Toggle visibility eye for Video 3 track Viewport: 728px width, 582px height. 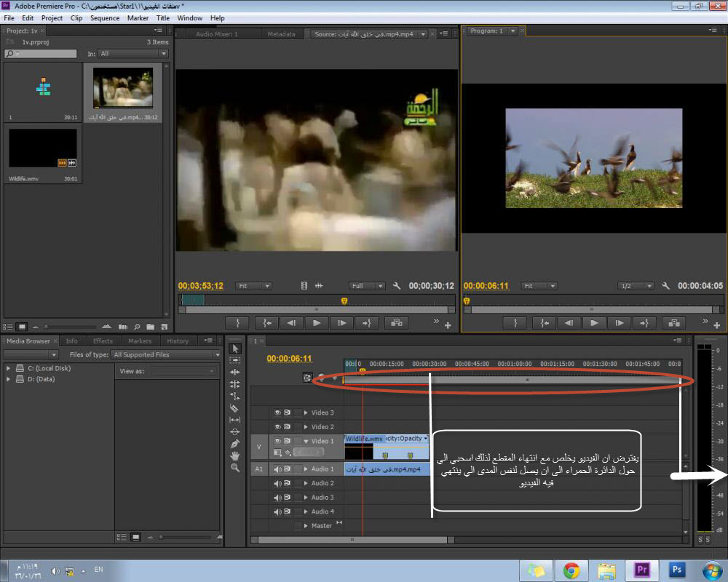point(277,412)
